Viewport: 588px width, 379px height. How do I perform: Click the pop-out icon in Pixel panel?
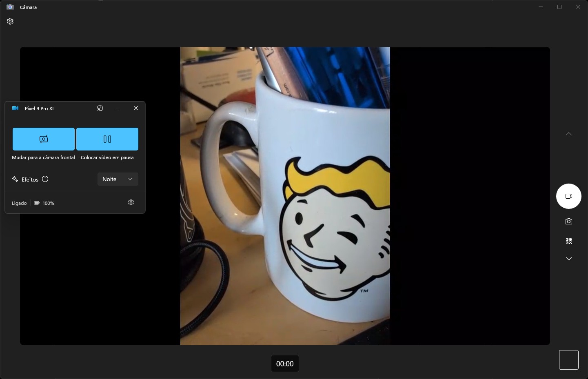coord(100,108)
